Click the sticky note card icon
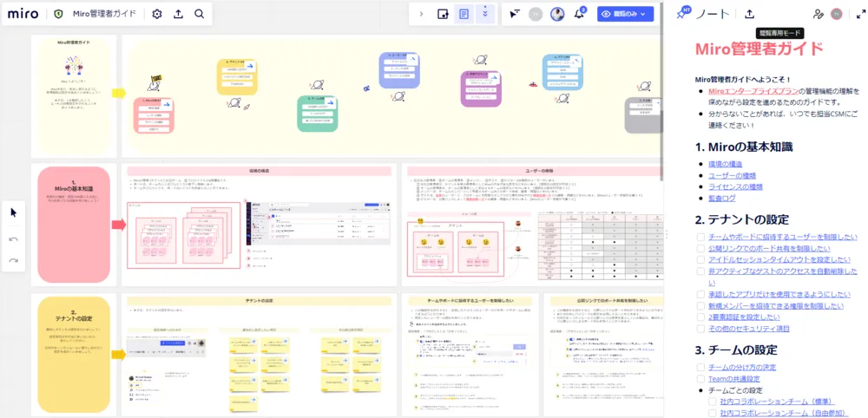 443,14
